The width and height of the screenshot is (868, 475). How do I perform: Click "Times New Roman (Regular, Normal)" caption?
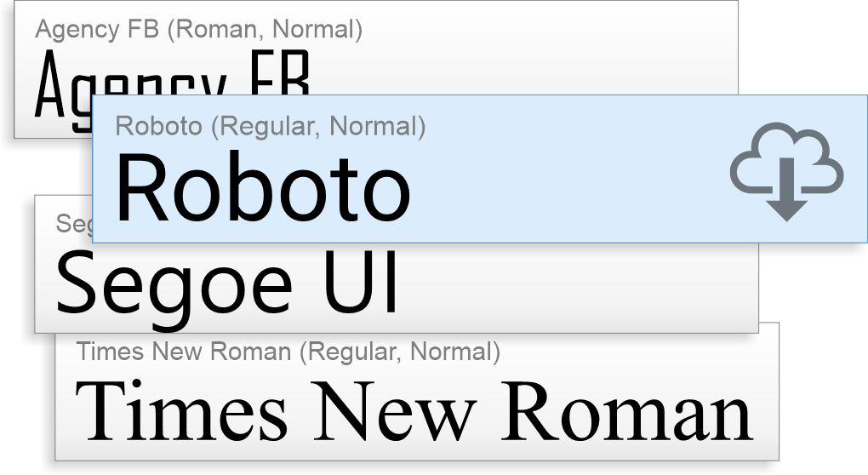288,352
